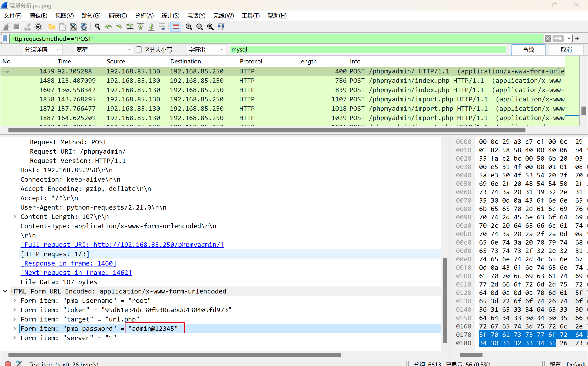Zoom out main window text
Viewport: 588px width, 366px height.
pos(200,27)
